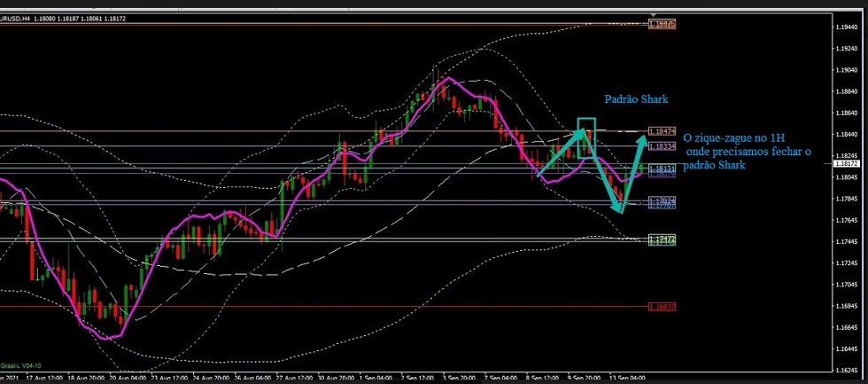
Task: Click the 1.18334 price level tag
Action: coord(662,145)
